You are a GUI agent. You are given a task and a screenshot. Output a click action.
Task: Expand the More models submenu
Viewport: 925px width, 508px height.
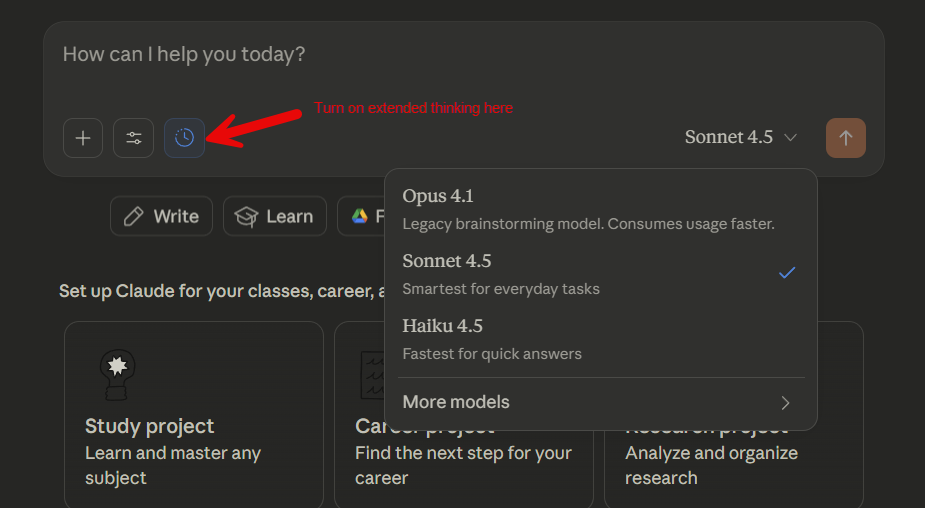[601, 402]
